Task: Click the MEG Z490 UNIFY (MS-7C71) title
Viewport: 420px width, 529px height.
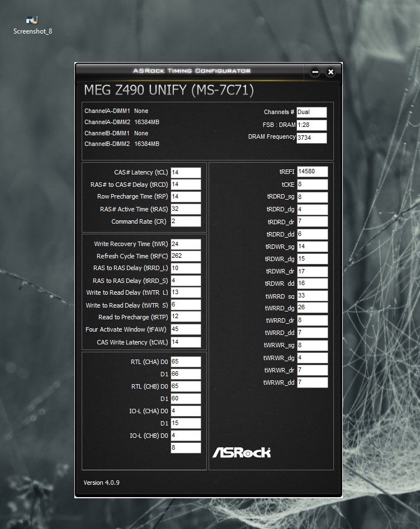Action: (169, 91)
